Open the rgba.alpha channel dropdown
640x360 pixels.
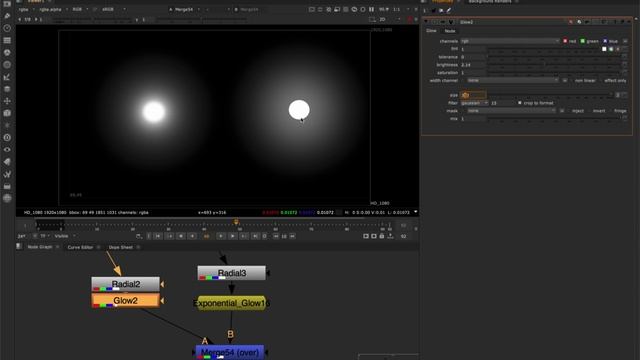[53, 9]
